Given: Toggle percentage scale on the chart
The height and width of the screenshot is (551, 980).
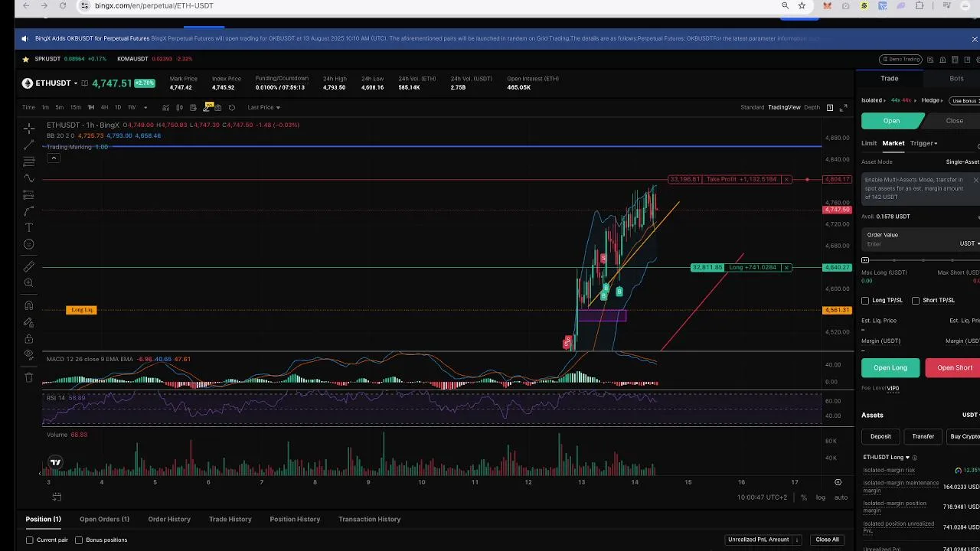Looking at the screenshot, I should click(804, 497).
